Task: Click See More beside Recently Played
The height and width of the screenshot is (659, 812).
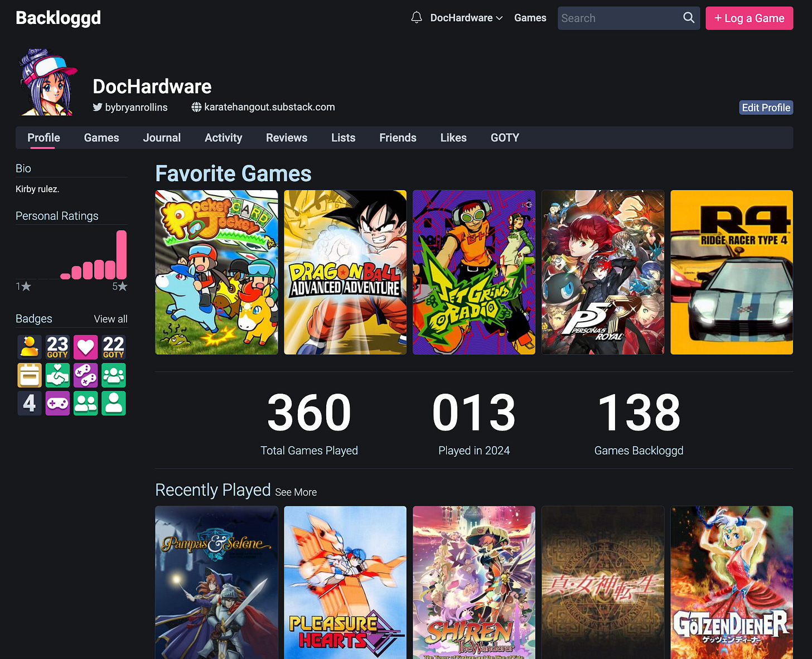Action: pos(296,492)
